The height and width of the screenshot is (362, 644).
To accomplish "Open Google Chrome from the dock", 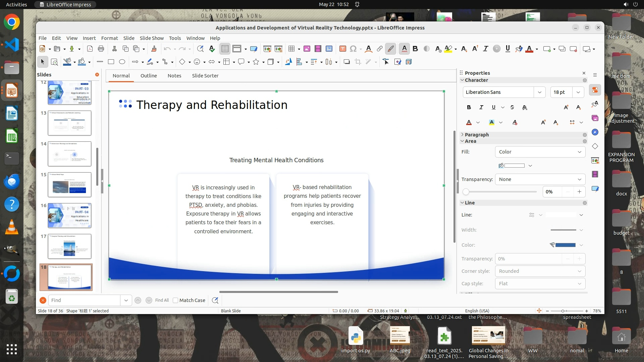I will click(x=12, y=22).
